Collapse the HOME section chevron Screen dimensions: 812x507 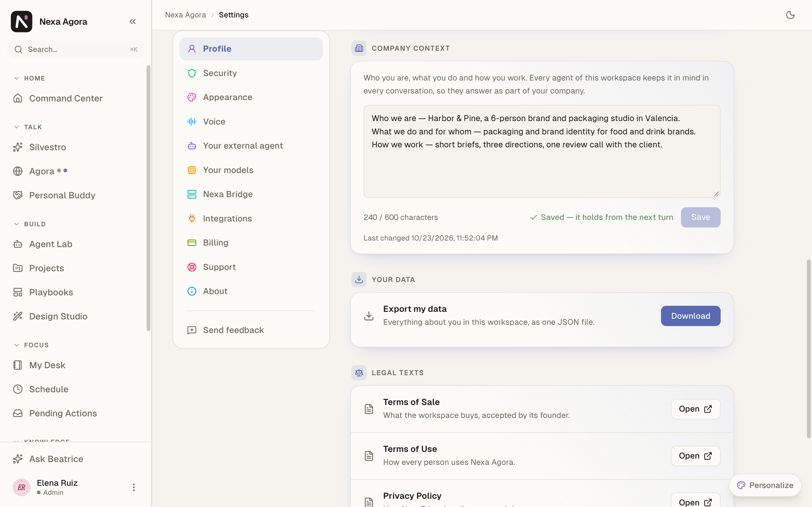pos(16,78)
